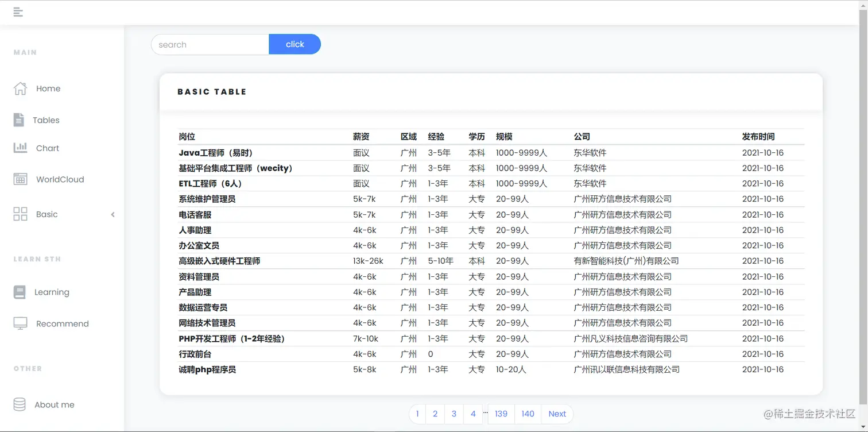The height and width of the screenshot is (432, 868).
Task: Open the Tables menu item
Action: (46, 120)
